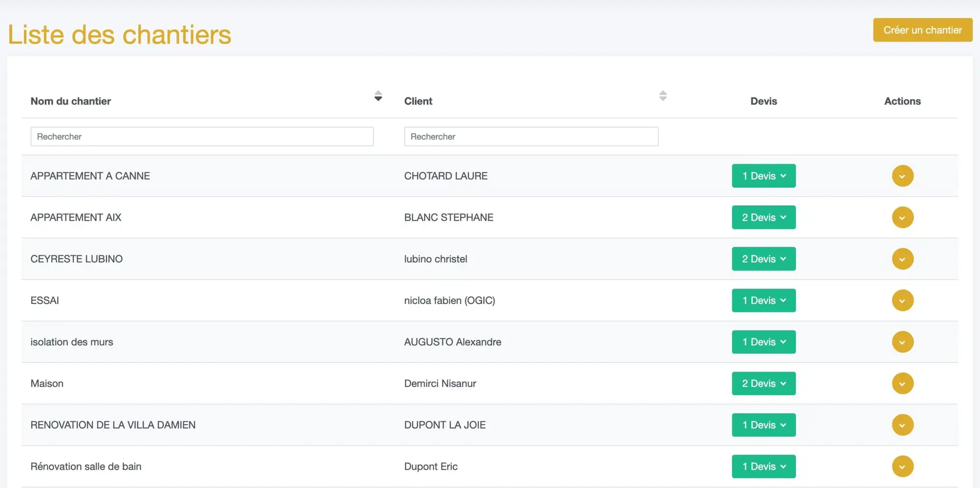Expand 1 Devis dropdown for nicloa fabien
This screenshot has height=488, width=980.
pos(764,301)
